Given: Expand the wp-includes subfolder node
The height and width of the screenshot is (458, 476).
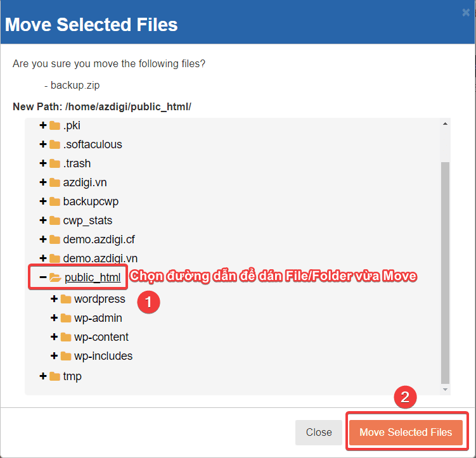Looking at the screenshot, I should tap(54, 356).
